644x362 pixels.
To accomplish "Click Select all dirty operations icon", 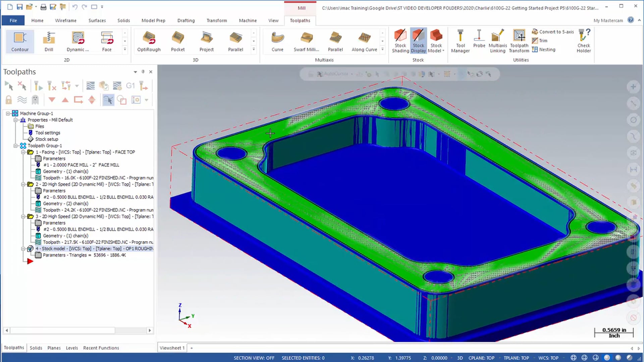I will [x=22, y=86].
